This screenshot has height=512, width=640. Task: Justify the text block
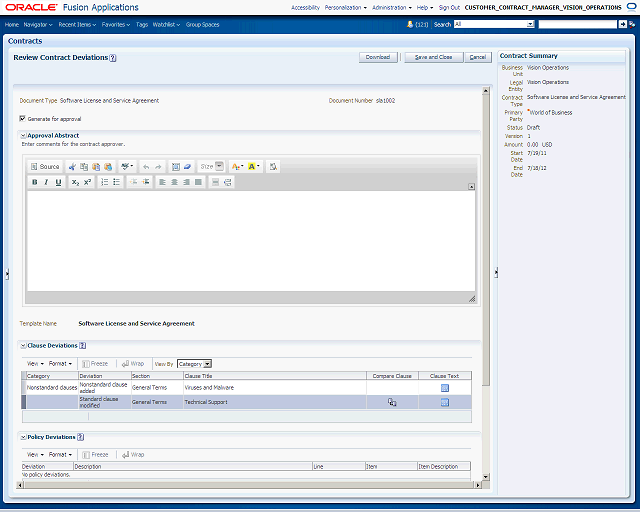(198, 182)
